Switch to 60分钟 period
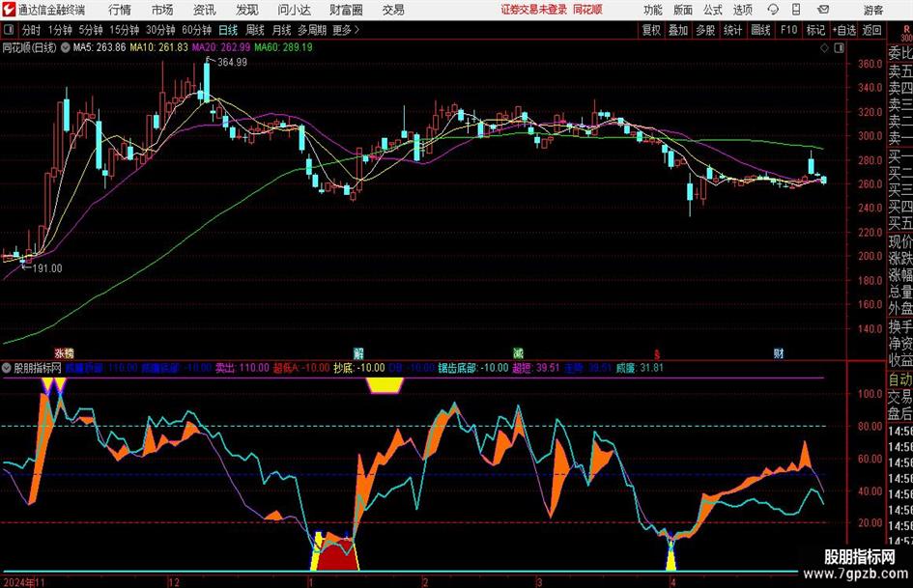Screen dimensions: 913x588 [x=197, y=30]
